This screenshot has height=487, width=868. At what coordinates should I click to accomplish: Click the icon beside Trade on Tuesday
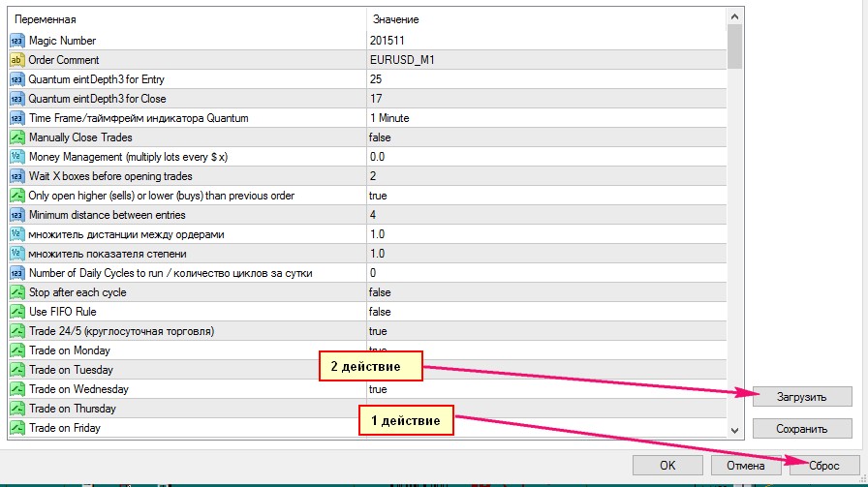click(x=17, y=370)
